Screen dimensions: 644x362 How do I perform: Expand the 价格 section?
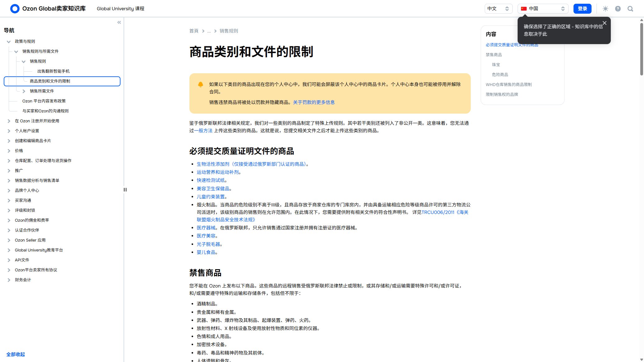point(9,151)
